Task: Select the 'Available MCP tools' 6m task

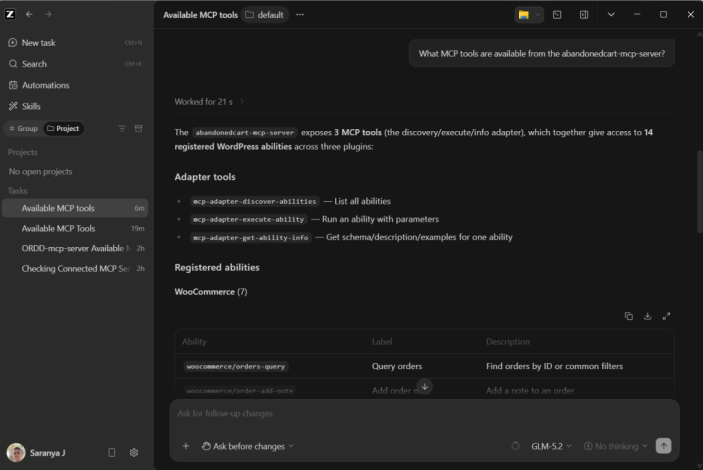Action: (75, 208)
